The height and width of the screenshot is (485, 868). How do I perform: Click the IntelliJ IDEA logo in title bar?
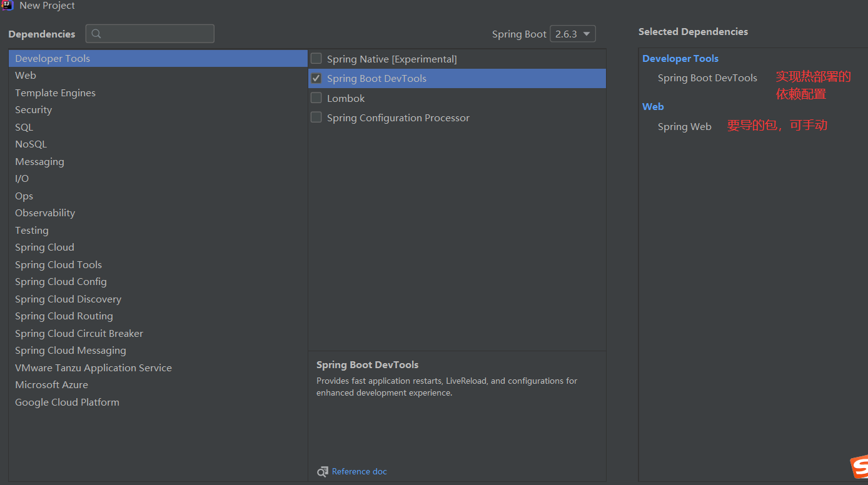pyautogui.click(x=7, y=6)
